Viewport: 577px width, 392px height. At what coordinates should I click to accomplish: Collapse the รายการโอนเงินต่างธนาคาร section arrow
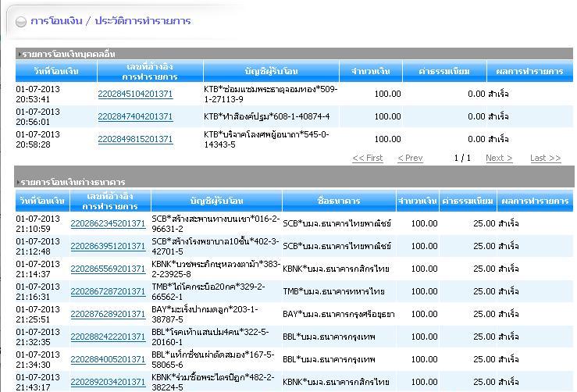pyautogui.click(x=19, y=182)
